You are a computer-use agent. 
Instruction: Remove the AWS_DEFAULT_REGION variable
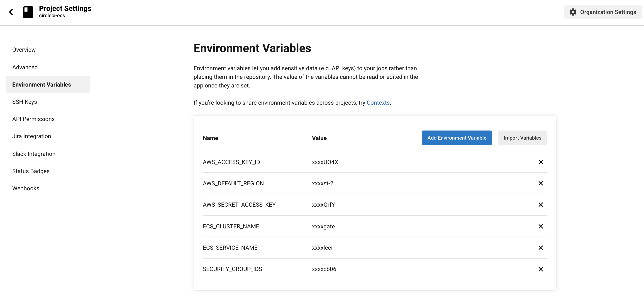[x=541, y=183]
